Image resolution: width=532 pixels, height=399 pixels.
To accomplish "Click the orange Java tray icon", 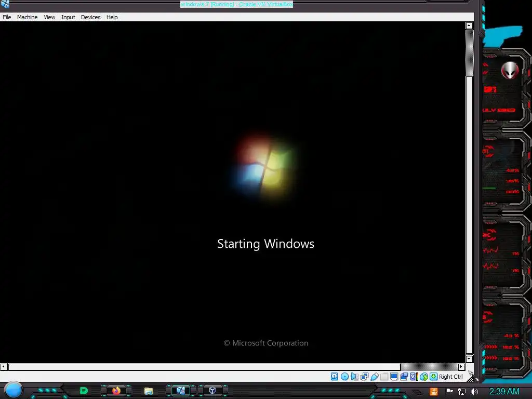I will pos(434,392).
